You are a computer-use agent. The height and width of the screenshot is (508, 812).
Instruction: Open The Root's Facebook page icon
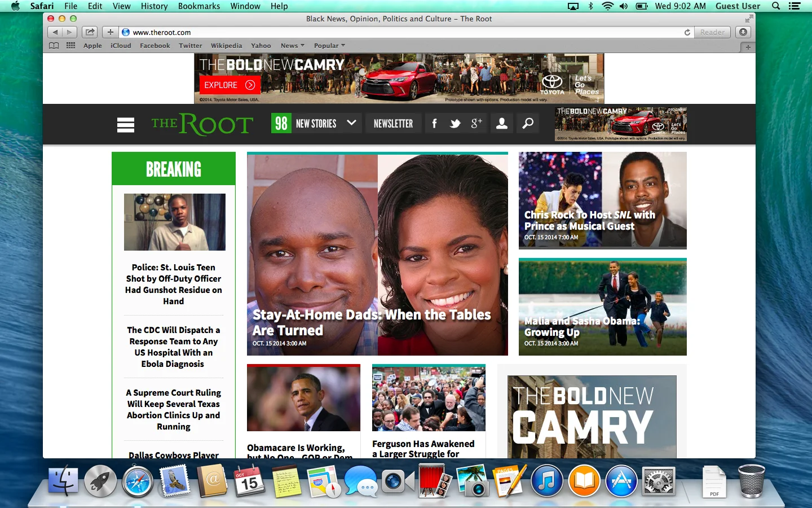(434, 124)
